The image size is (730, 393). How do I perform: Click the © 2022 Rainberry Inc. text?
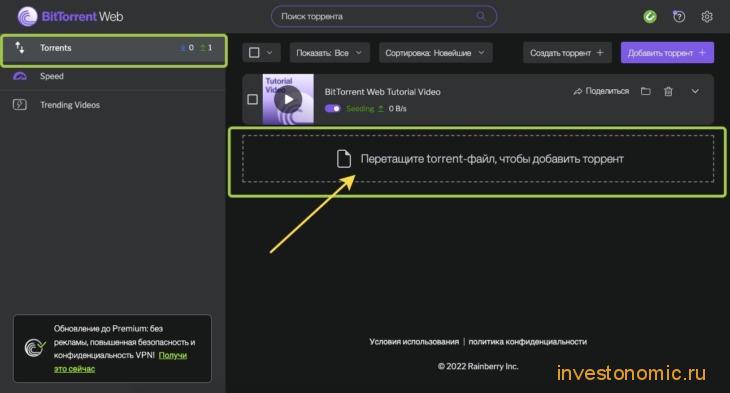pyautogui.click(x=478, y=366)
